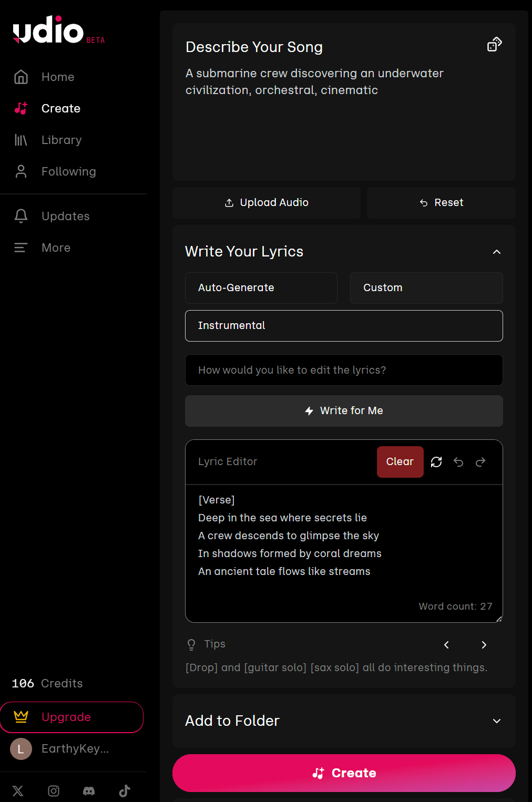Open the Discord community link
The height and width of the screenshot is (802, 532).
point(89,791)
